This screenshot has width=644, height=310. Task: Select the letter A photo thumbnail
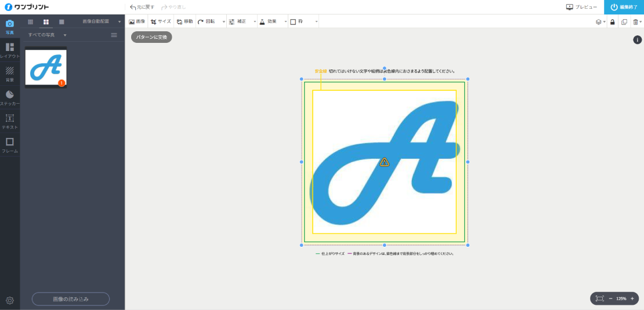point(46,67)
